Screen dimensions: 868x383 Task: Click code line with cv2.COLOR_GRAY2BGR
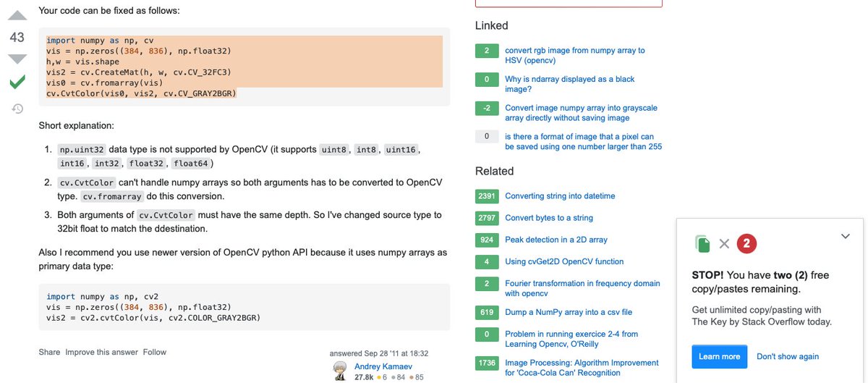coord(153,318)
